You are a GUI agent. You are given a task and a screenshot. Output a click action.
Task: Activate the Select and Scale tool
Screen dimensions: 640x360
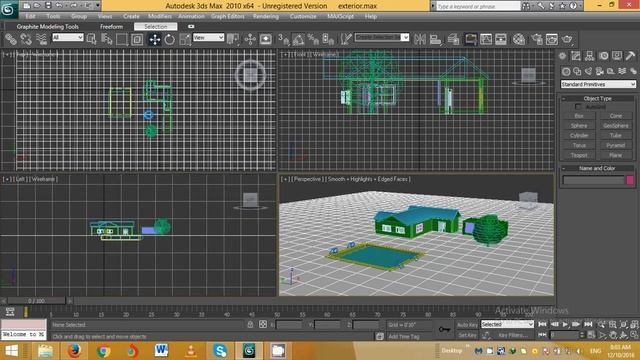coord(185,39)
